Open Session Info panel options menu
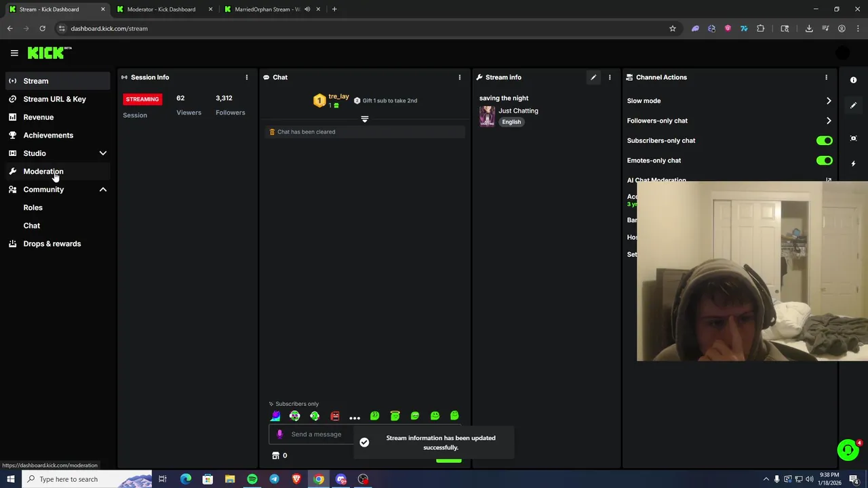 click(x=247, y=77)
